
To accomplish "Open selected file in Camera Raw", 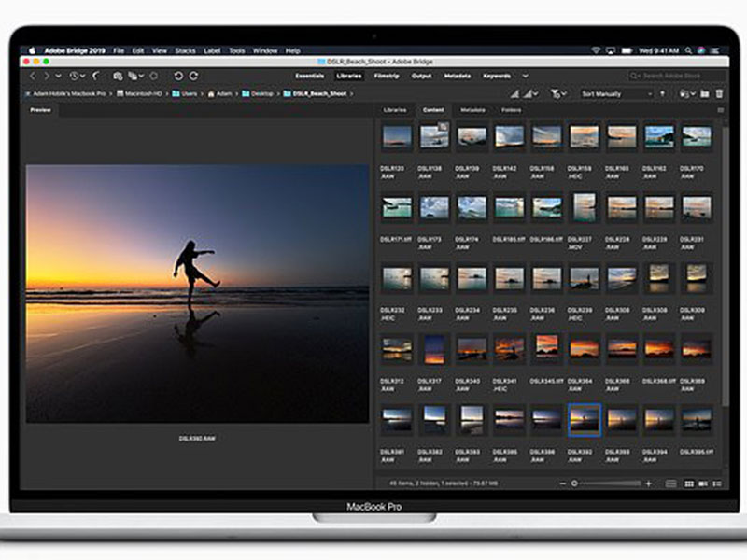I will click(154, 76).
